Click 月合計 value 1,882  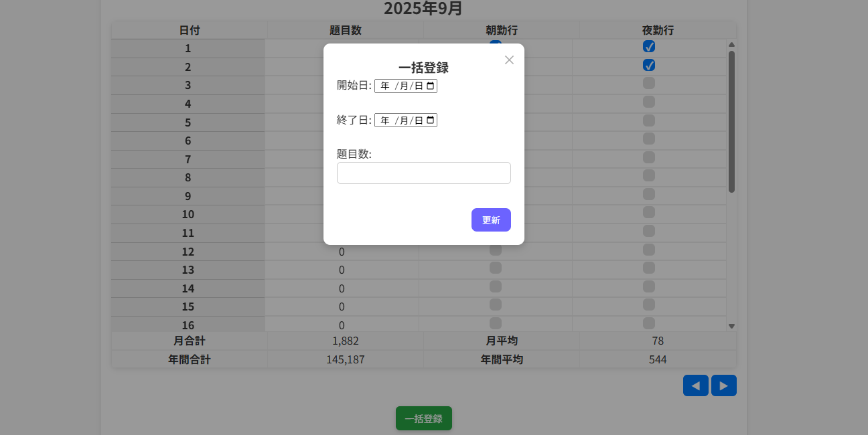[346, 341]
